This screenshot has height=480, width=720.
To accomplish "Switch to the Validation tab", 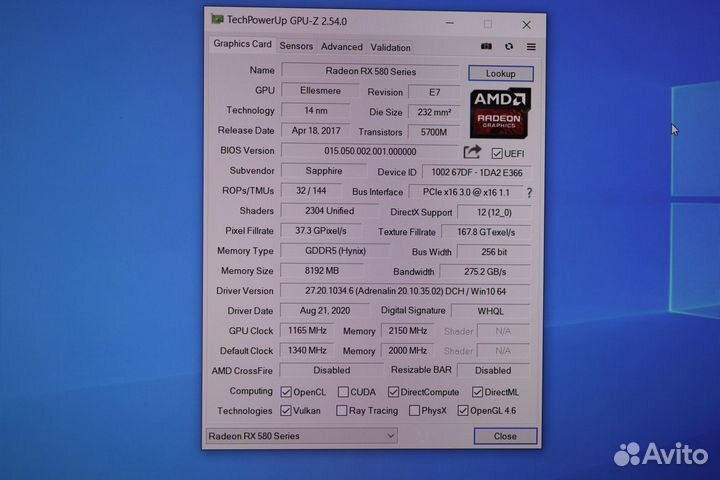I will 390,47.
